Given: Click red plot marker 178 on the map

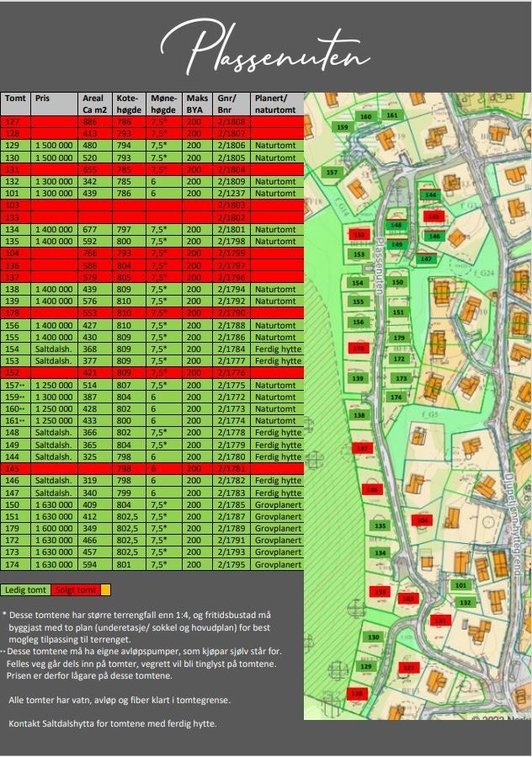Looking at the screenshot, I should pyautogui.click(x=359, y=348).
